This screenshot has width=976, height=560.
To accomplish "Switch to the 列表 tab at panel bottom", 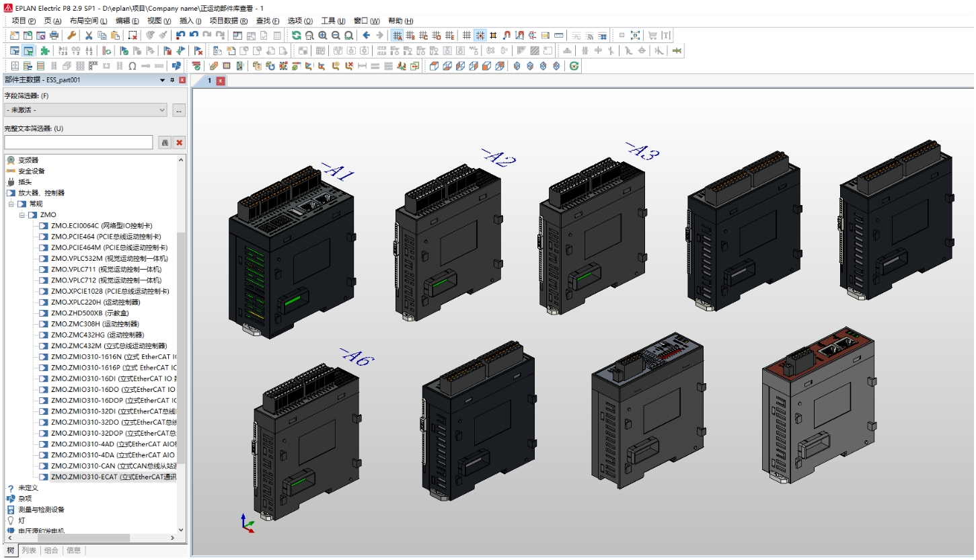I will tap(29, 550).
